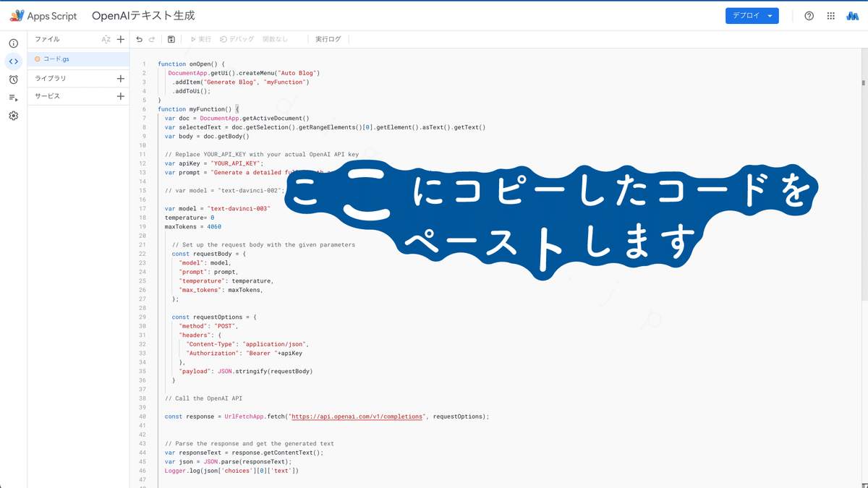Click the "text-davinci-003" model string
Image resolution: width=868 pixels, height=488 pixels.
tap(239, 209)
